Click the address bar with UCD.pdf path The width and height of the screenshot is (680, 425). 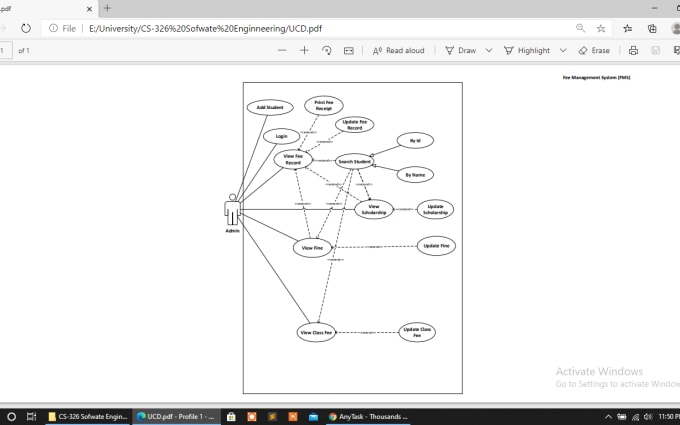tap(206, 29)
